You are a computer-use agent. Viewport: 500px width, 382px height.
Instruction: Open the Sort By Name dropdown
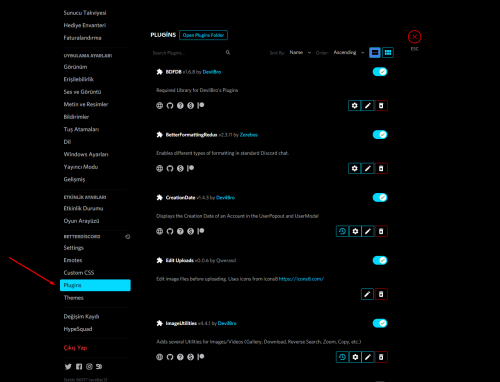[300, 52]
